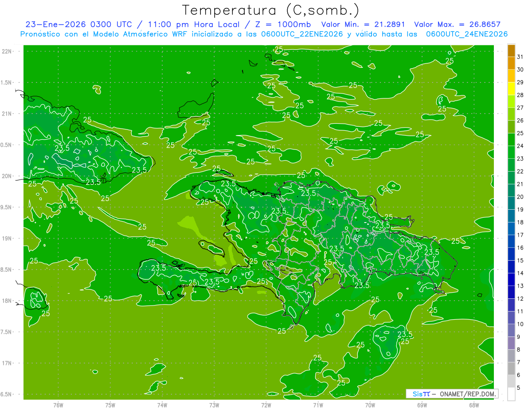Click the '17N' latitude axis label
The height and width of the screenshot is (411, 532).
(x=7, y=363)
